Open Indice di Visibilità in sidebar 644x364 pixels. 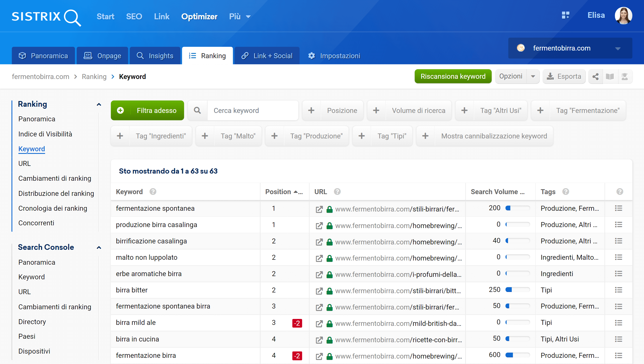pyautogui.click(x=45, y=134)
